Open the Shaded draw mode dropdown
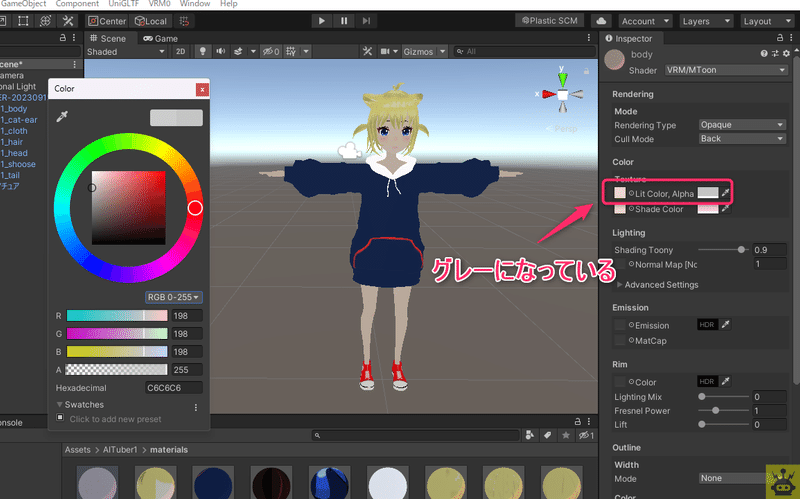 pos(126,52)
